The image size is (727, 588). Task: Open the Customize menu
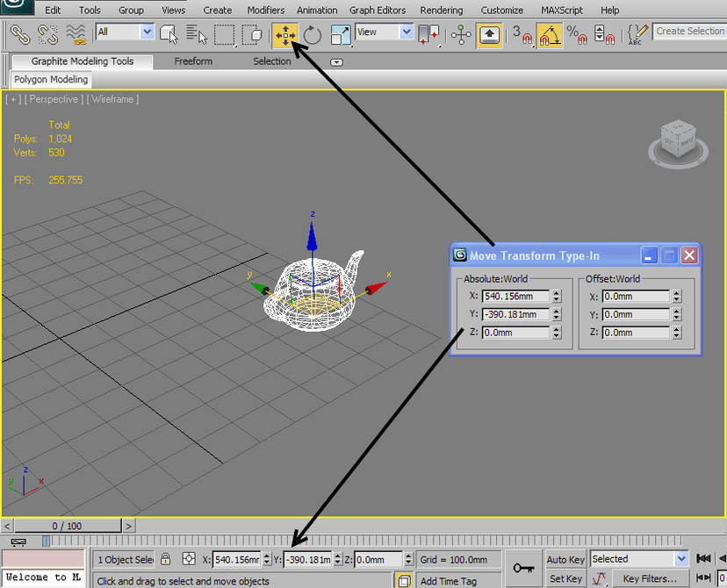pos(502,10)
